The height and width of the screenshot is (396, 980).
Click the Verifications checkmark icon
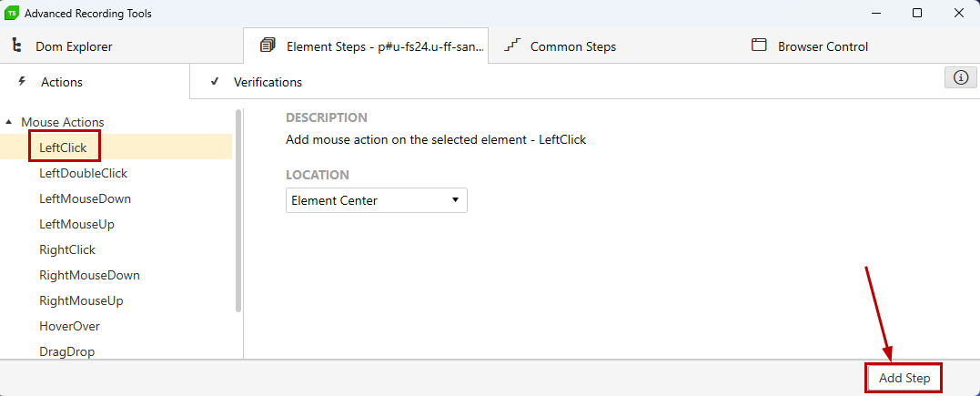pos(215,81)
